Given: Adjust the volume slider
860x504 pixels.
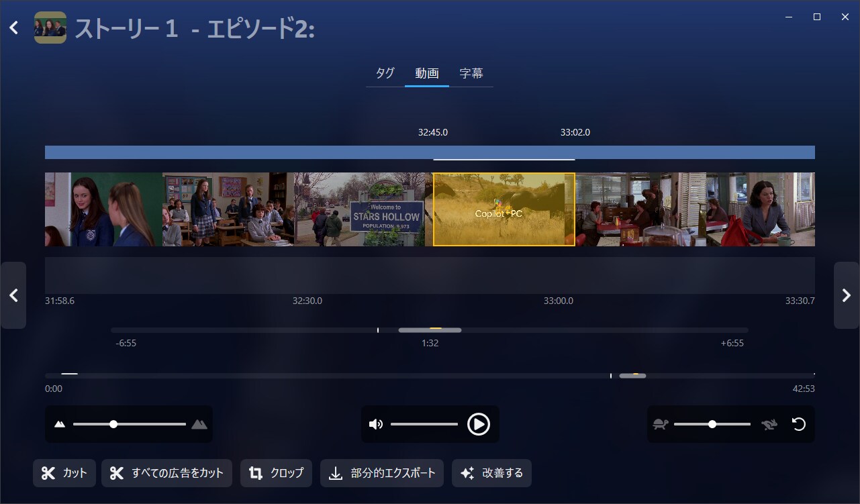Looking at the screenshot, I should tap(424, 424).
